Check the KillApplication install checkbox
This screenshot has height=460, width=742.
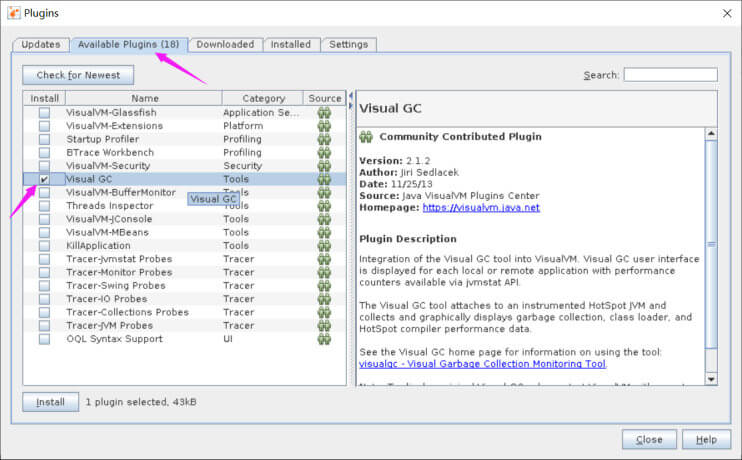coord(44,246)
